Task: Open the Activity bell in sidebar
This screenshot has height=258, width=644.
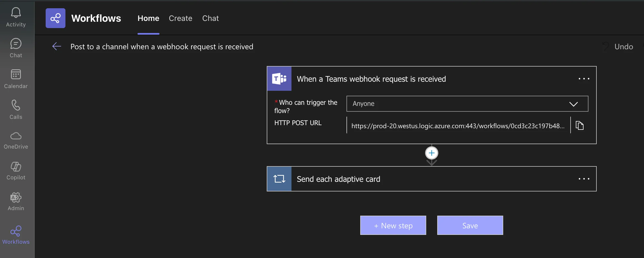Action: tap(16, 17)
